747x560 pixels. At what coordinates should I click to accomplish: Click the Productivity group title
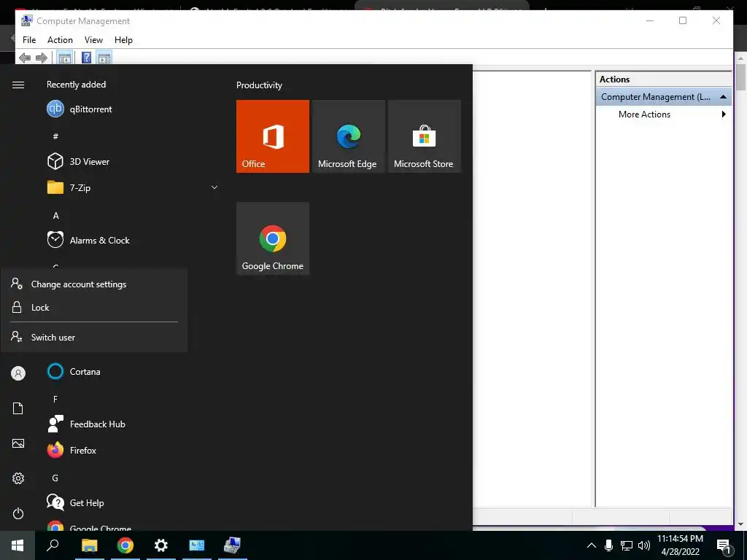[259, 85]
